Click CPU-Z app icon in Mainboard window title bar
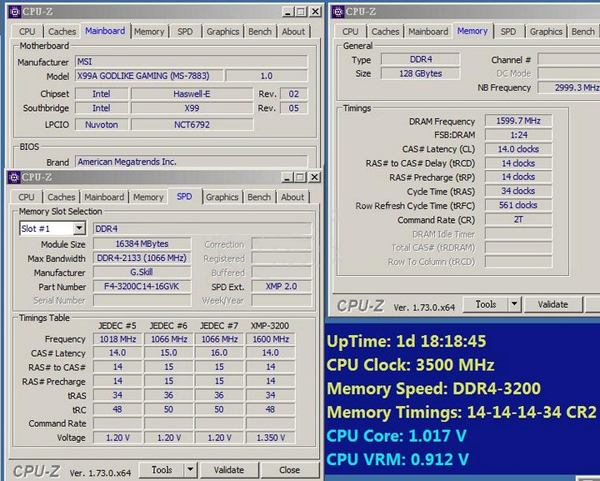Viewport: 600px width, 481px height. pyautogui.click(x=15, y=12)
